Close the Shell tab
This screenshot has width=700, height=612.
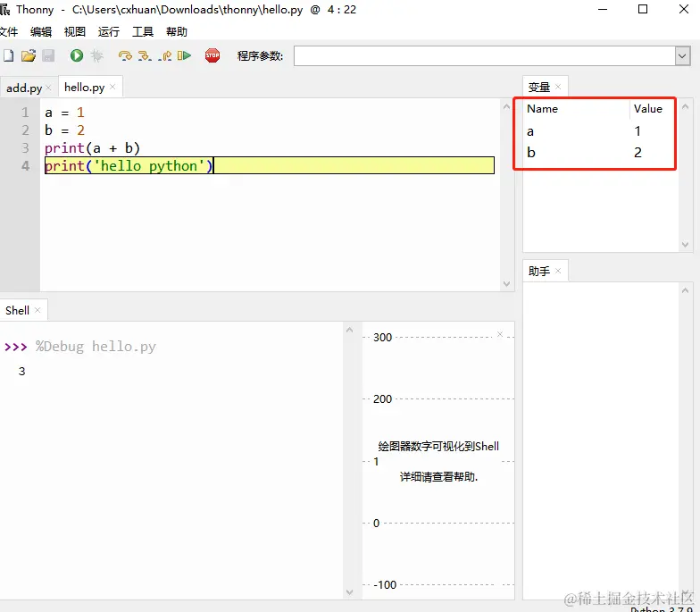pos(37,310)
